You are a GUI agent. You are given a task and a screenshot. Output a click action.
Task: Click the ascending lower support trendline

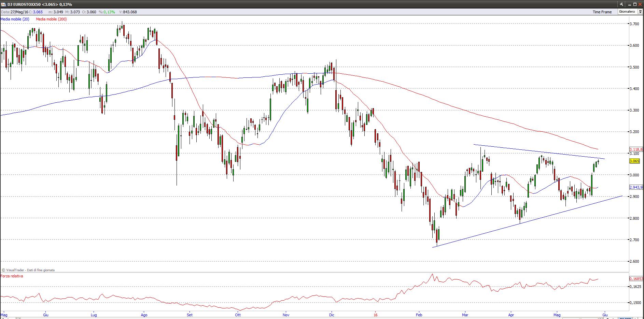click(528, 221)
